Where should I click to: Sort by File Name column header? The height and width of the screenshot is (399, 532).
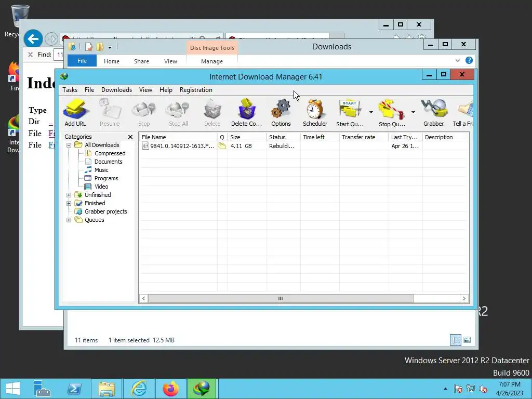[x=178, y=137]
